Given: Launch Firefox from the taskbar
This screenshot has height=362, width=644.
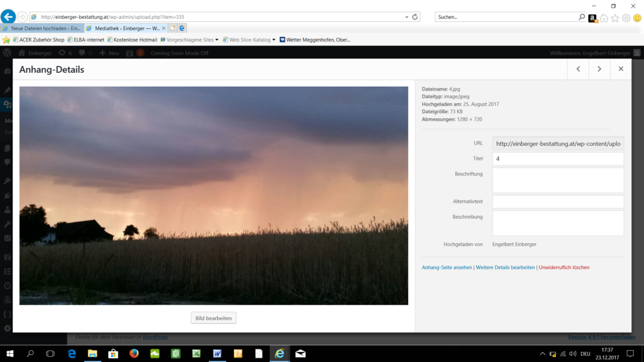Looking at the screenshot, I should pyautogui.click(x=134, y=353).
